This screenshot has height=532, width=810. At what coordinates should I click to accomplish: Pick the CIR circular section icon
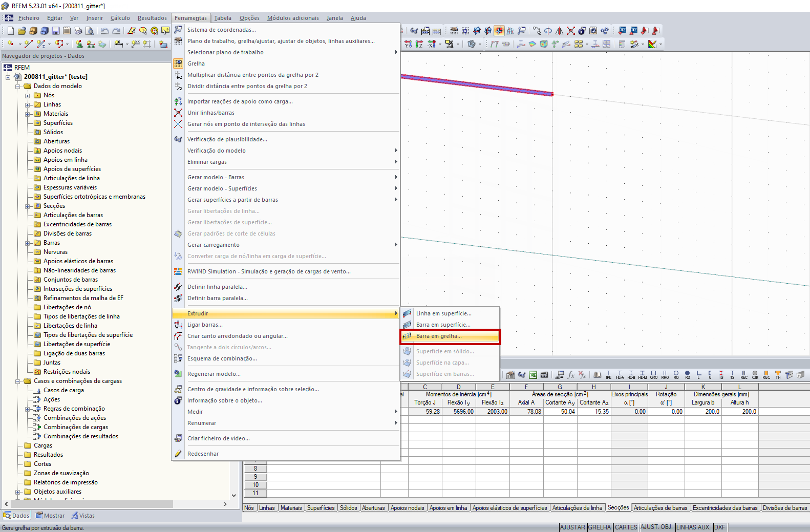(x=755, y=375)
